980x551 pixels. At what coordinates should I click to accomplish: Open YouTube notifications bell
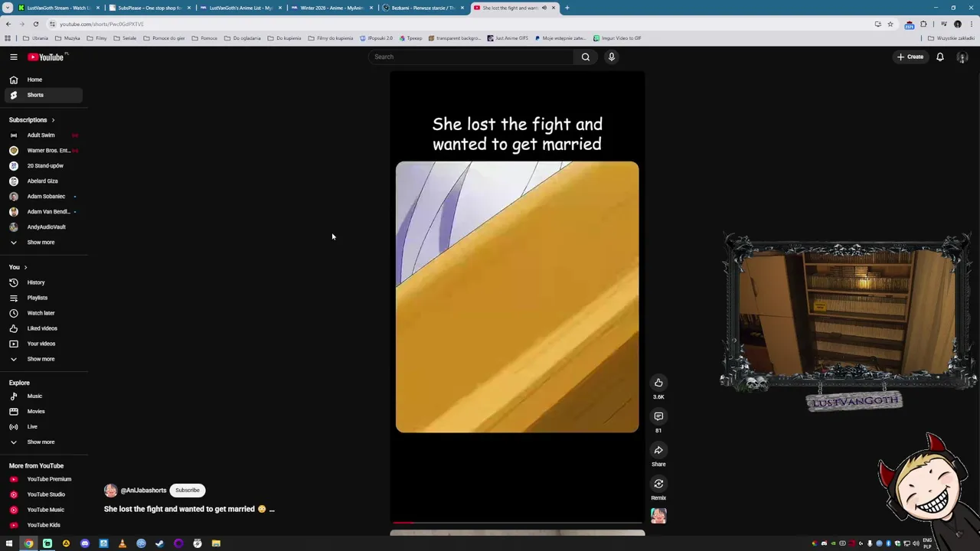tap(940, 57)
